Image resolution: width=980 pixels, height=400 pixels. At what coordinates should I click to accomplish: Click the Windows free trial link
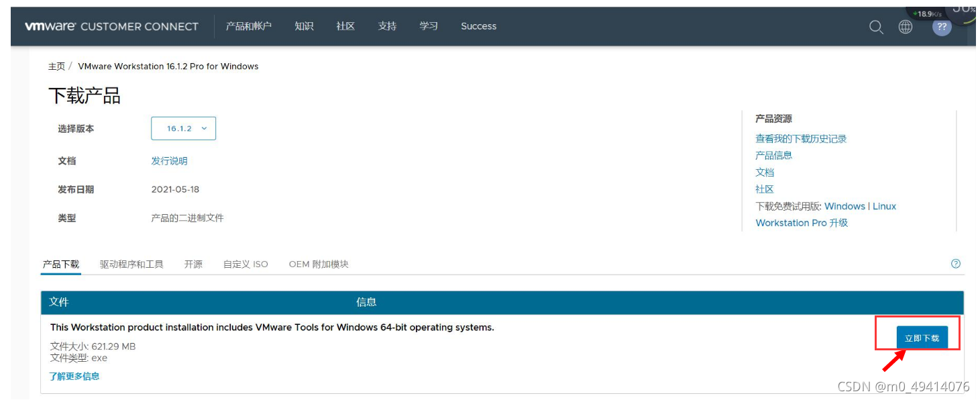pyautogui.click(x=845, y=206)
